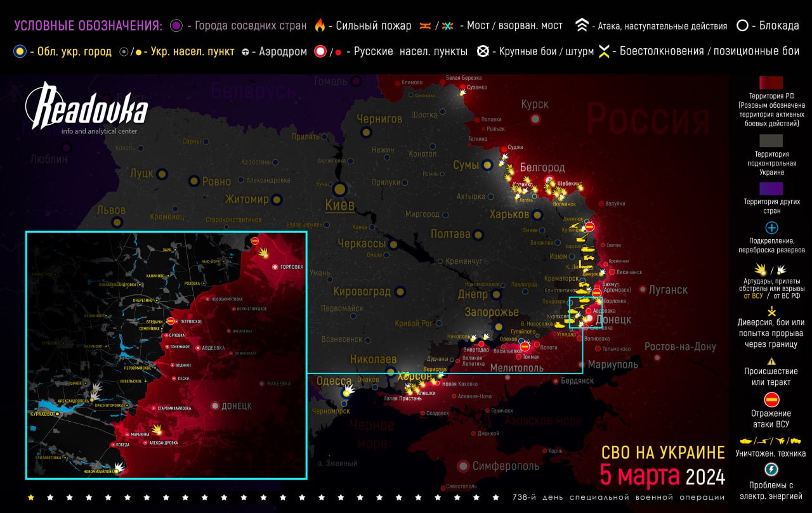The height and width of the screenshot is (513, 812).
Task: Click the ДОНЕЦК label in the inset map
Action: 237,406
